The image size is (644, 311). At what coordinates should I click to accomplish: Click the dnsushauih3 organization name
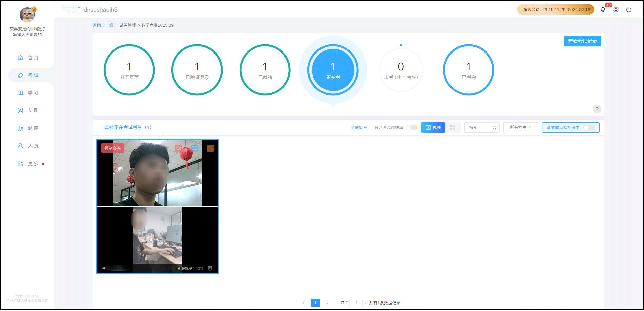tap(101, 10)
